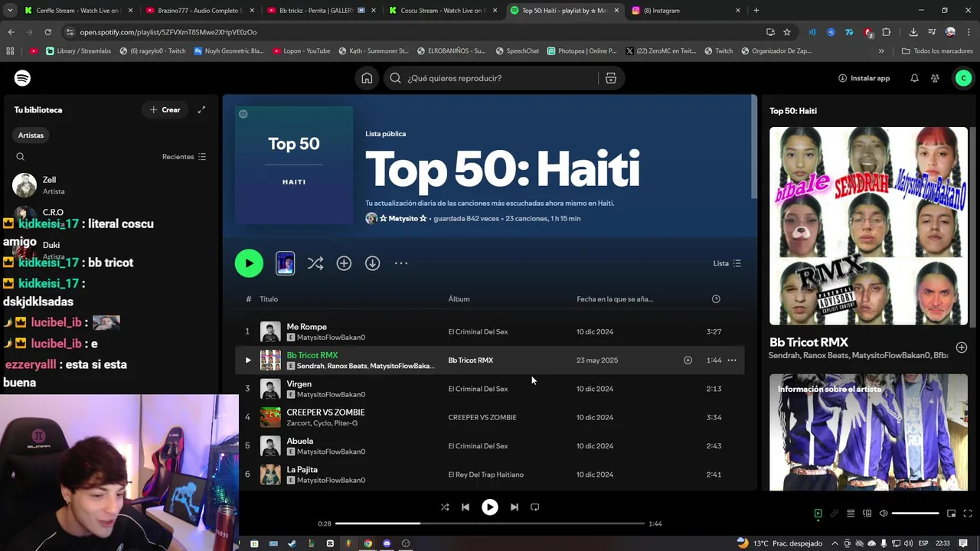Switch to the Coscu Stream browser tab
Image resolution: width=980 pixels, height=551 pixels.
coord(443,11)
